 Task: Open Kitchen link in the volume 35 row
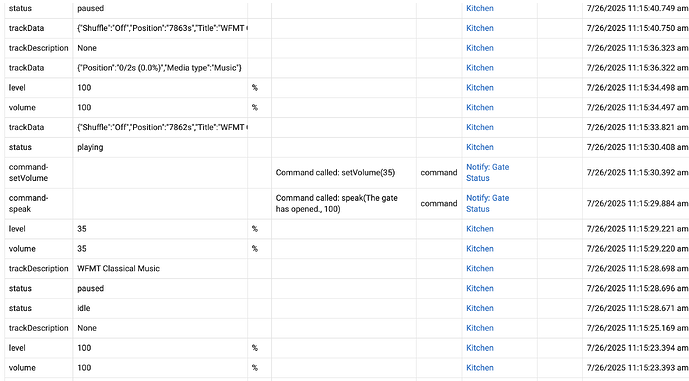[480, 249]
